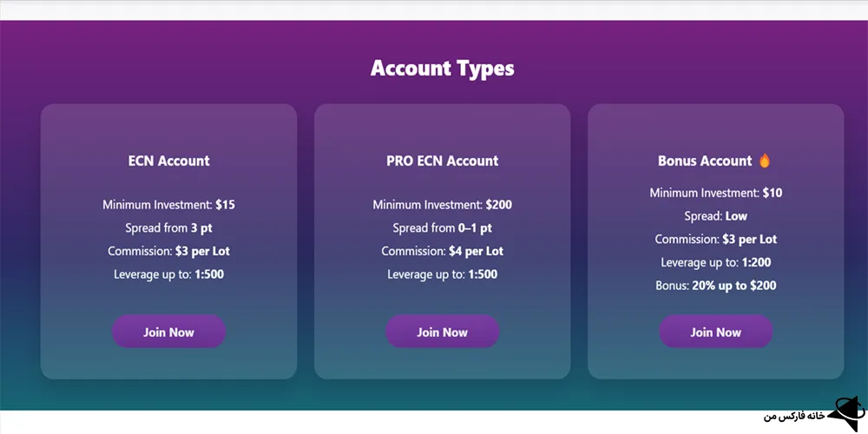Click the $200 minimum investment line

[442, 205]
